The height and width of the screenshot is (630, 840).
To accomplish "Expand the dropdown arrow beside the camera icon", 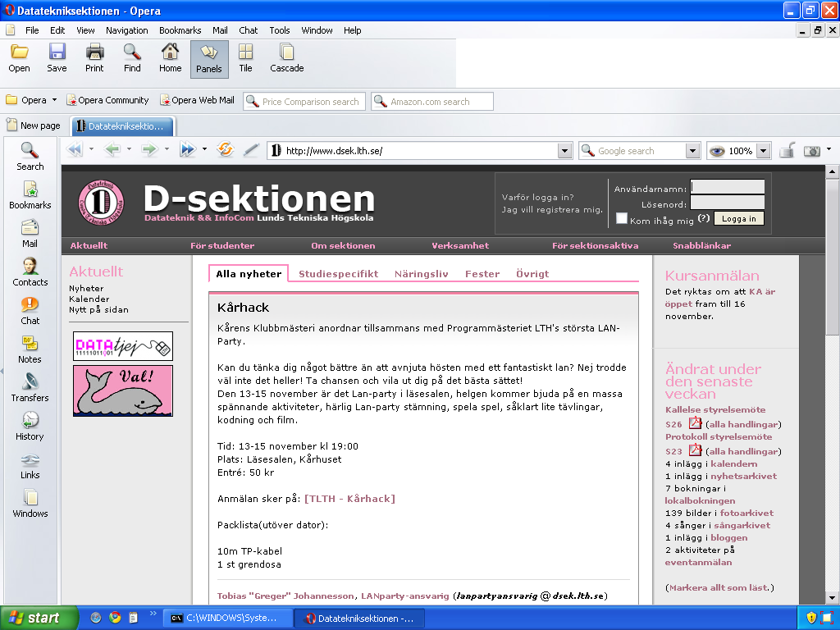I will [x=829, y=149].
